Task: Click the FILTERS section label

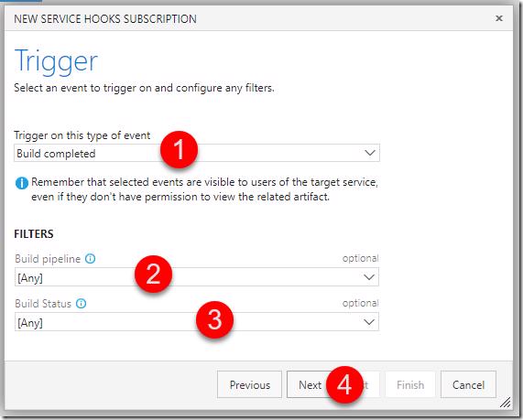Action: coord(34,234)
